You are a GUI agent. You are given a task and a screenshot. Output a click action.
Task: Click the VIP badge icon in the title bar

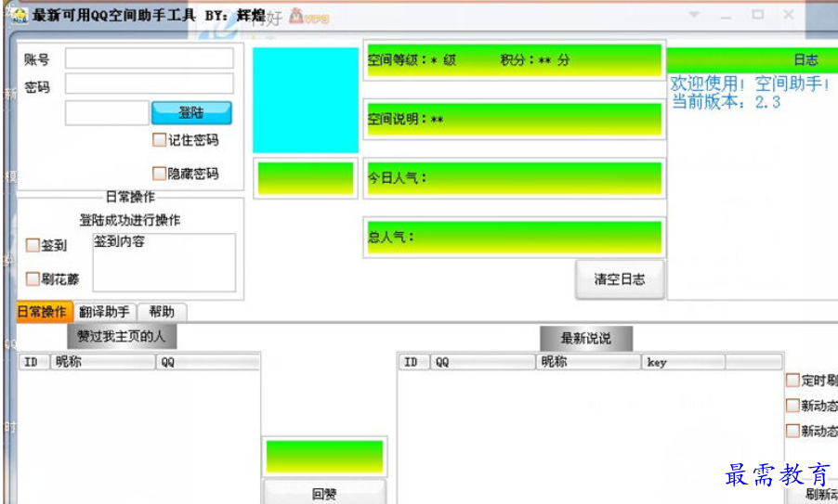308,17
